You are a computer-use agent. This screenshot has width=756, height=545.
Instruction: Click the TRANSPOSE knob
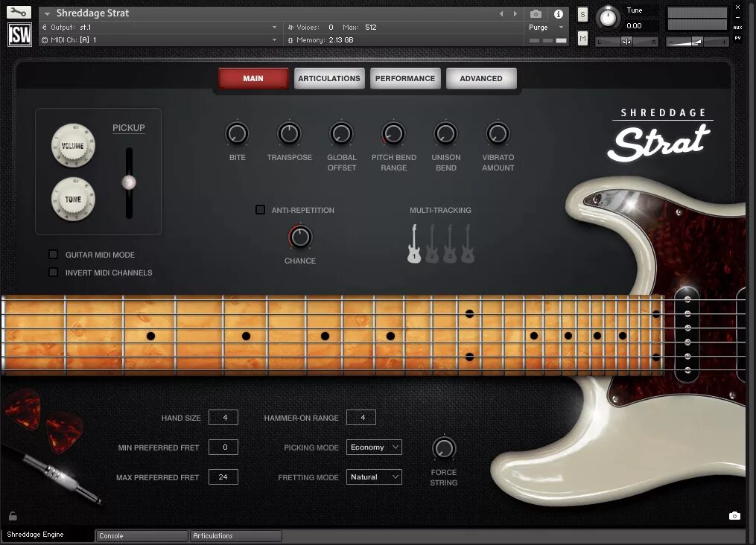point(289,133)
